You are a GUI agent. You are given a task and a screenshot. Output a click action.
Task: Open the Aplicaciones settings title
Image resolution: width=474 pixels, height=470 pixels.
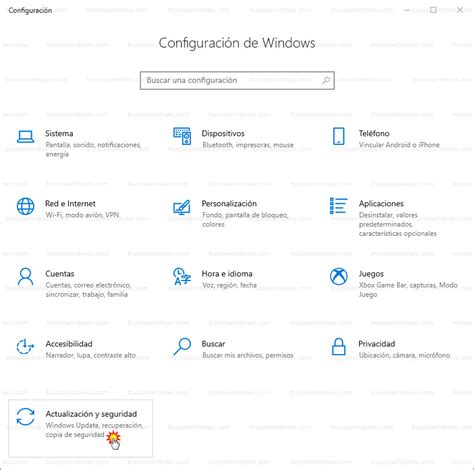coord(381,203)
